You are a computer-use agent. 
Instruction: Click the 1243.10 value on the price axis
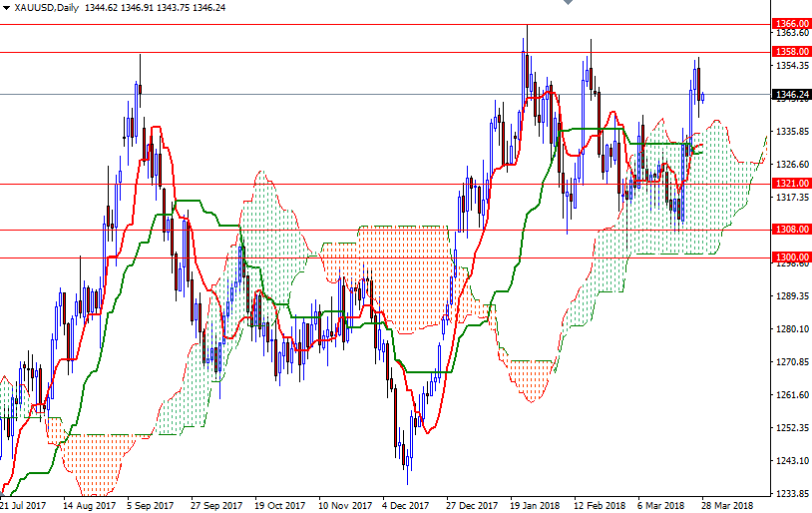pos(792,461)
